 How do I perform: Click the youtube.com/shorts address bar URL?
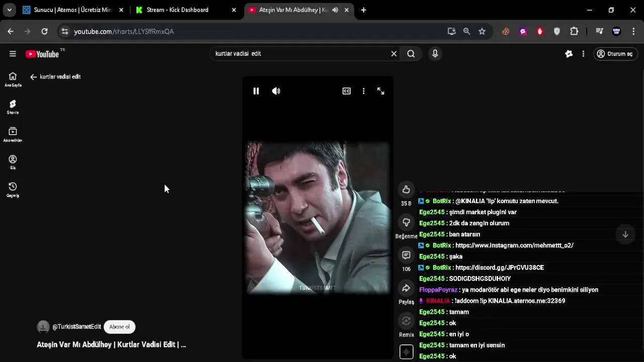(124, 31)
